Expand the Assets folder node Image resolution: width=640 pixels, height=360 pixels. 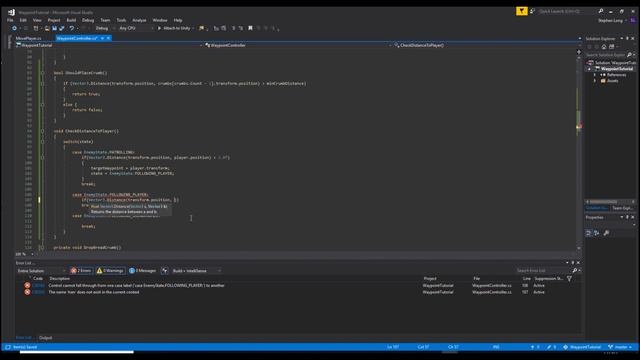pos(595,81)
